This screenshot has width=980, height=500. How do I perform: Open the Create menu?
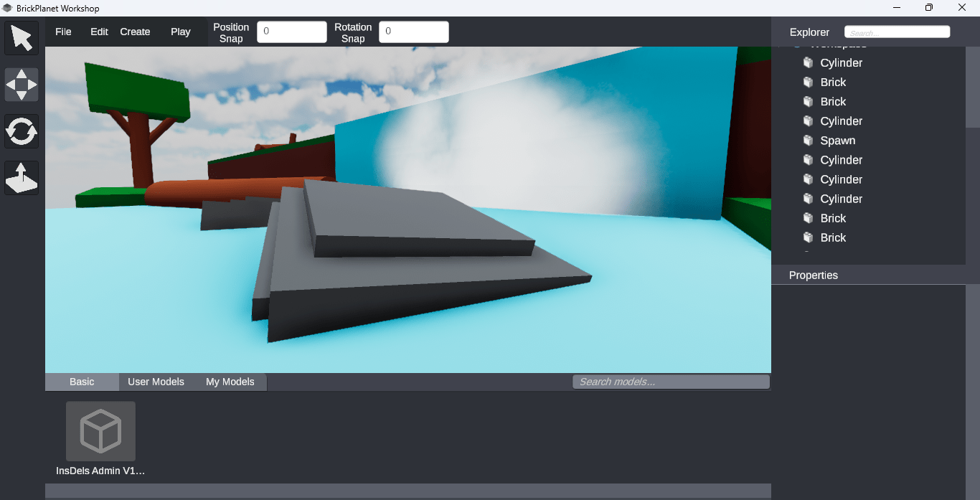tap(135, 32)
